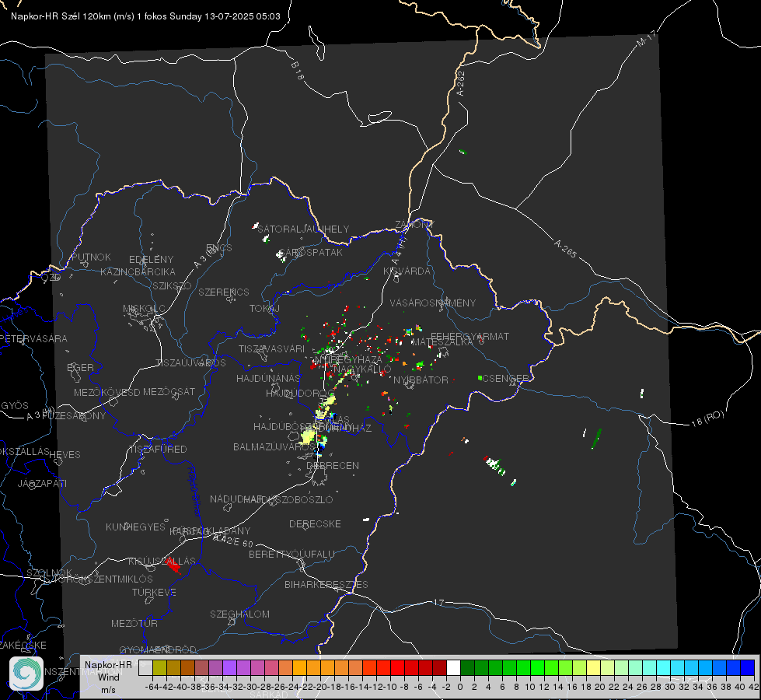761x700 pixels.
Task: Click the KISVÁRDA town label
Action: pos(407,271)
